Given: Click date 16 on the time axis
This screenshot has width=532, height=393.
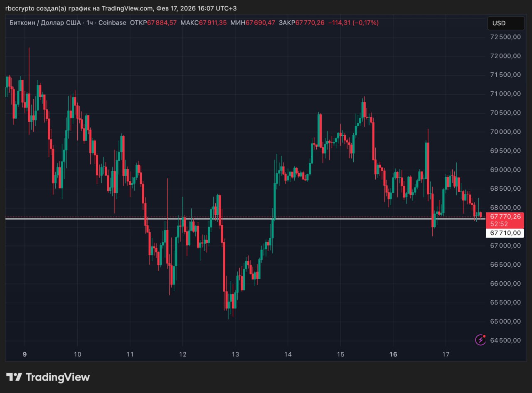Looking at the screenshot, I should (393, 354).
